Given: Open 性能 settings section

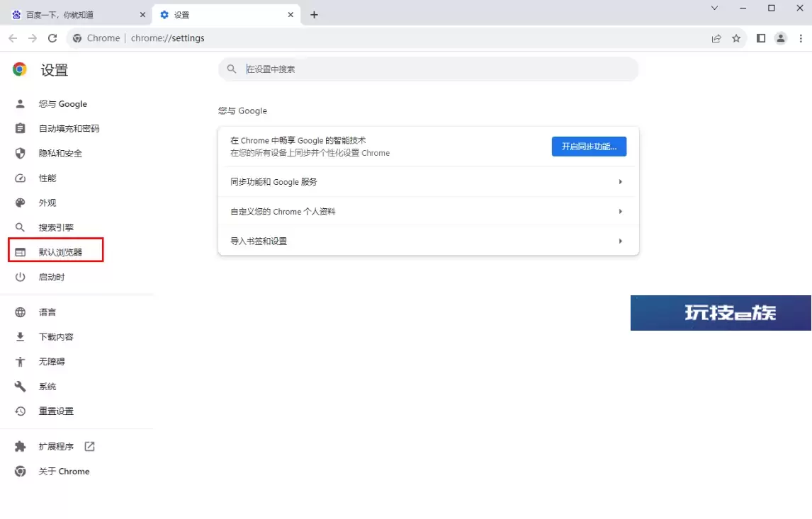Looking at the screenshot, I should pyautogui.click(x=47, y=178).
